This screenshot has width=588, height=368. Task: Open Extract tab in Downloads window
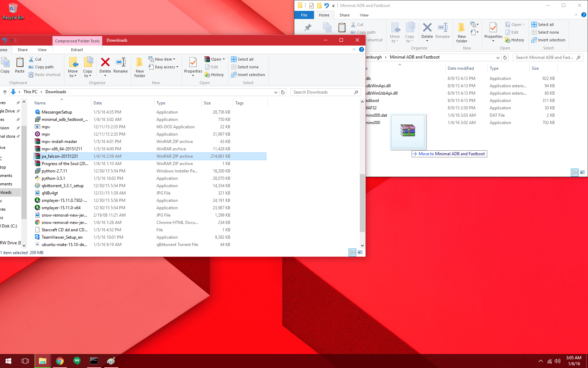pos(77,50)
